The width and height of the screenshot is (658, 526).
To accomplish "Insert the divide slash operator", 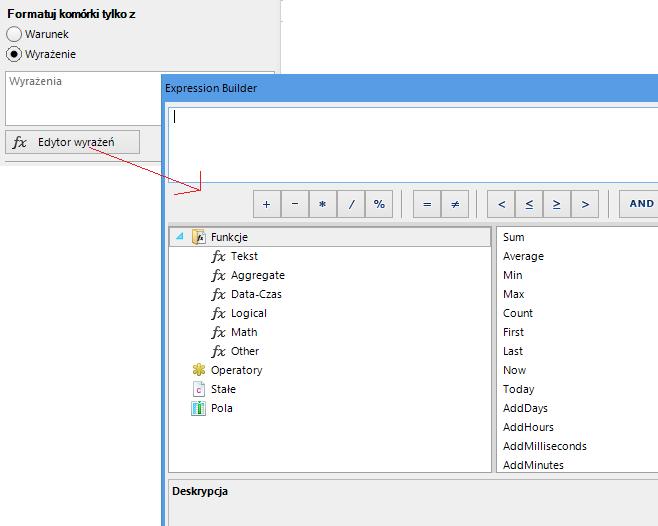I will tap(351, 204).
